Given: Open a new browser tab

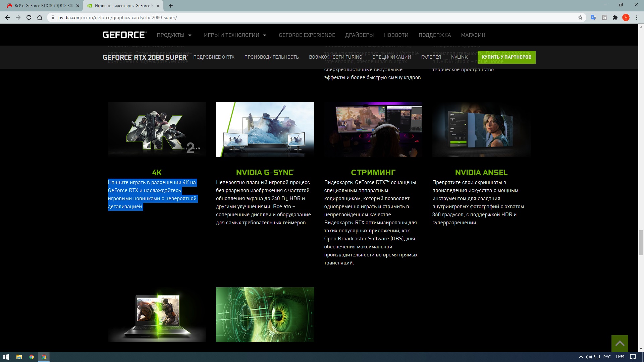Looking at the screenshot, I should 171,6.
